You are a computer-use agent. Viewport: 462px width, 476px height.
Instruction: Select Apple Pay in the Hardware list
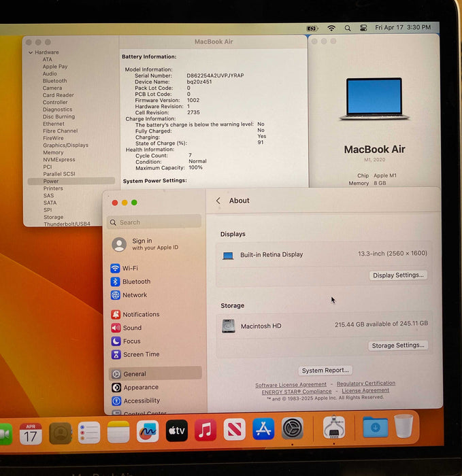click(x=55, y=67)
